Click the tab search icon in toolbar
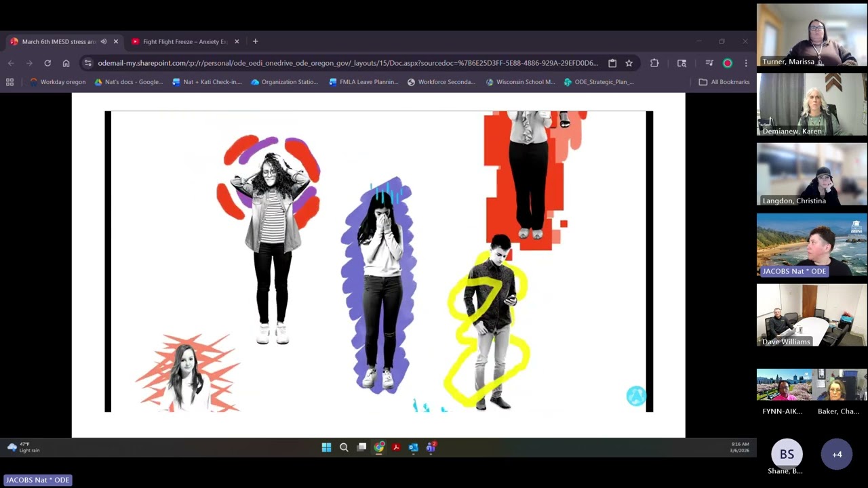 click(x=682, y=63)
